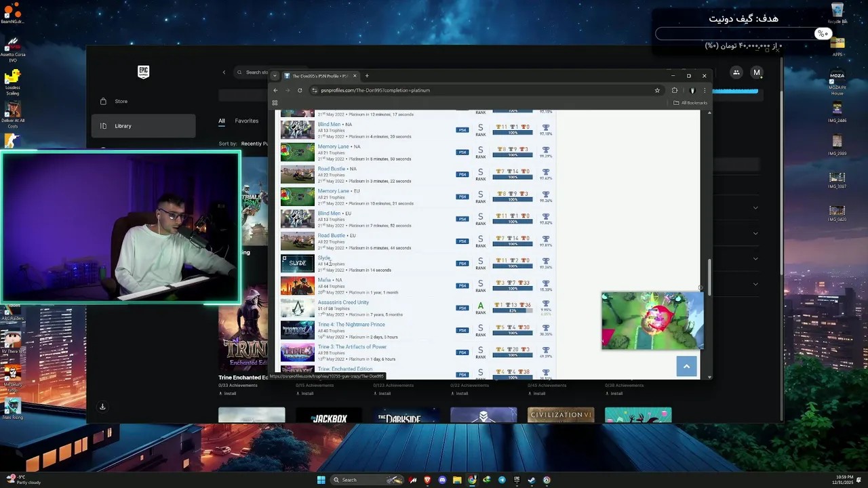Open Chrome three-dot menu
The height and width of the screenshot is (488, 868).
click(705, 90)
